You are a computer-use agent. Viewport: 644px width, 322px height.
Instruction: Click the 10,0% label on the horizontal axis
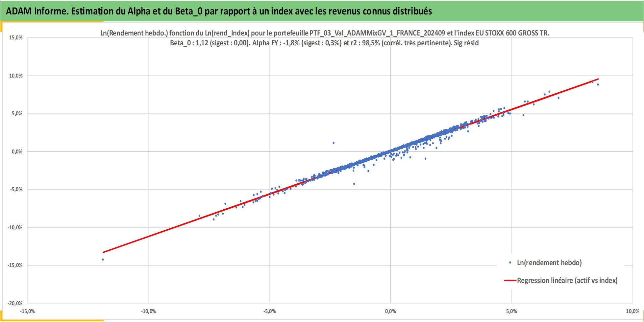[632, 311]
